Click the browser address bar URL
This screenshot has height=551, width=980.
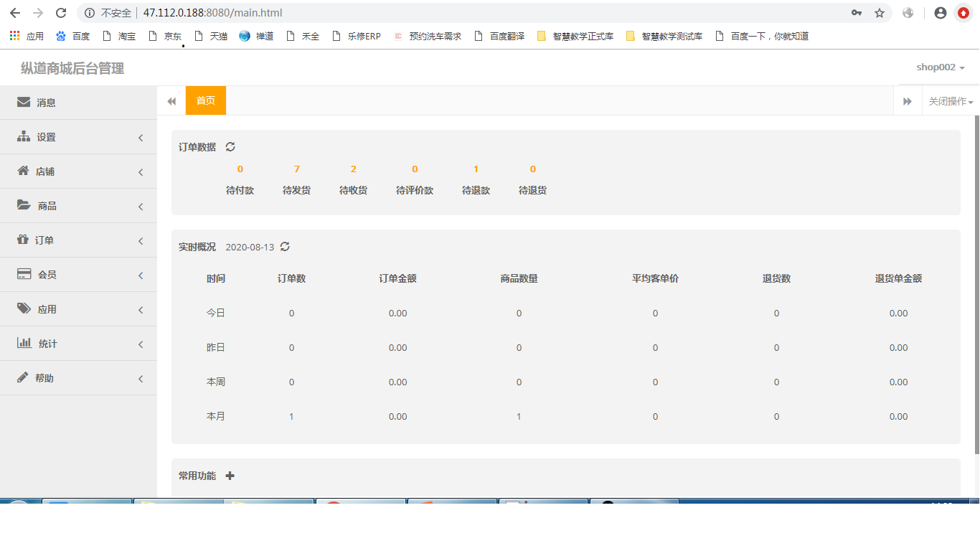[212, 13]
